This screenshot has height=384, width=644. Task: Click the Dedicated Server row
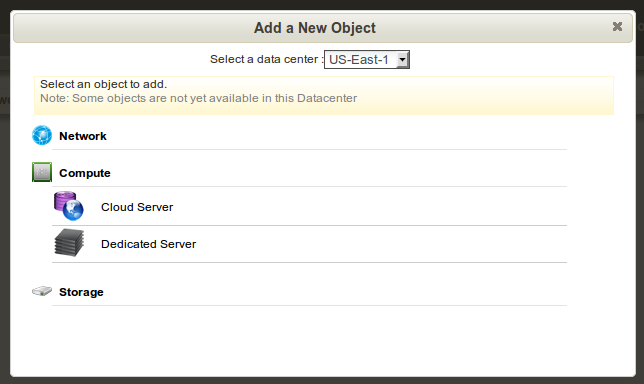click(x=309, y=244)
